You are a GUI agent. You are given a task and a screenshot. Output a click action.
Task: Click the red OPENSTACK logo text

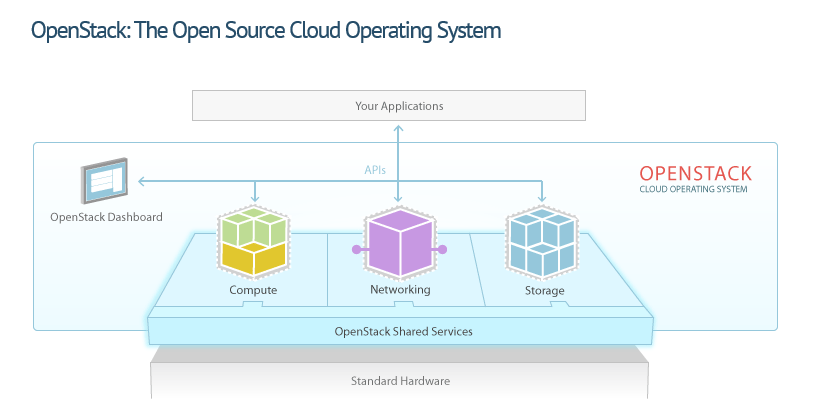click(695, 173)
